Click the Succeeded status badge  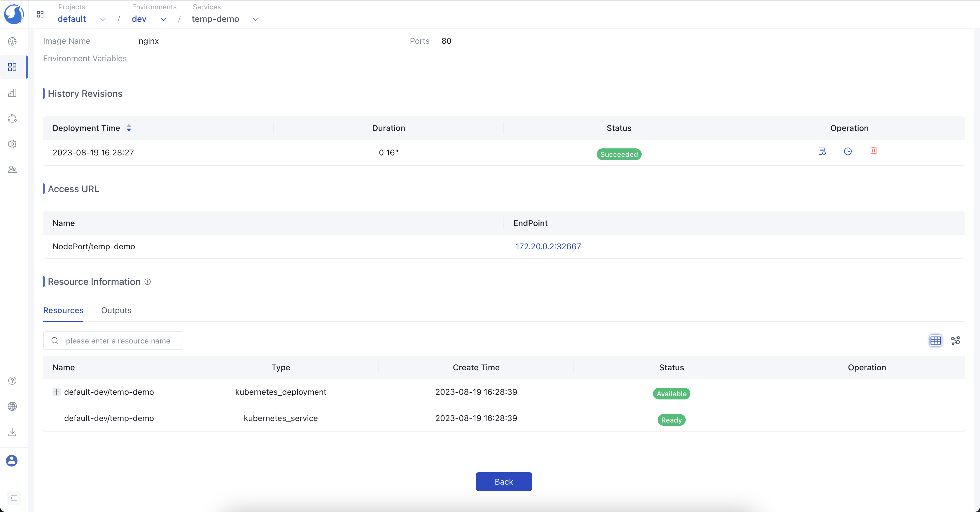point(619,155)
